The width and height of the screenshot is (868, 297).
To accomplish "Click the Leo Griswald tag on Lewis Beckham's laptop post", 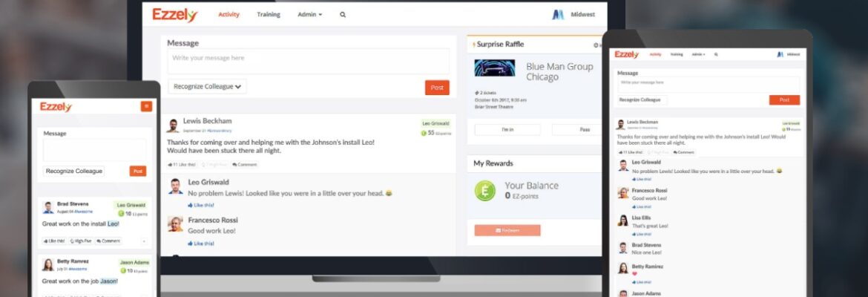I will coord(435,123).
